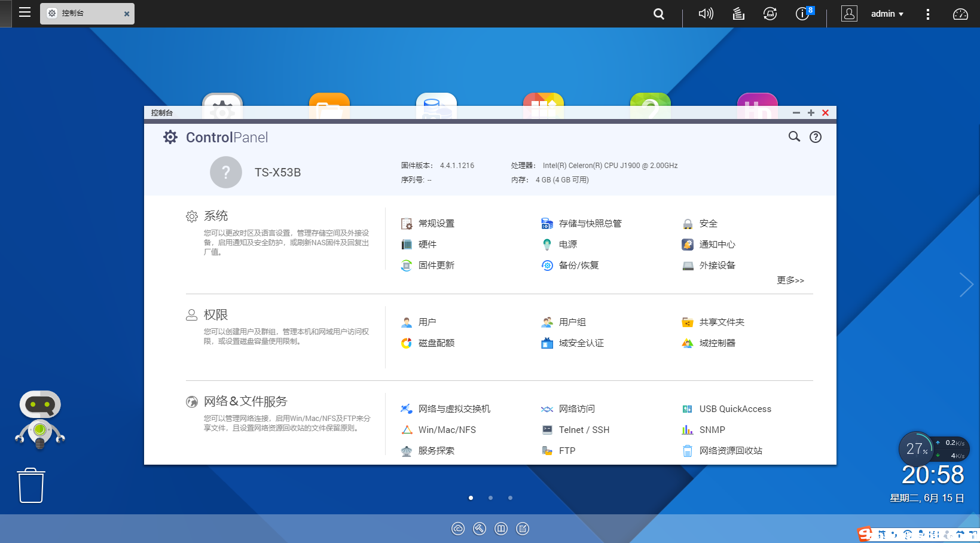The width and height of the screenshot is (980, 543).
Task: Open the dashboard gauge icon
Action: point(960,14)
